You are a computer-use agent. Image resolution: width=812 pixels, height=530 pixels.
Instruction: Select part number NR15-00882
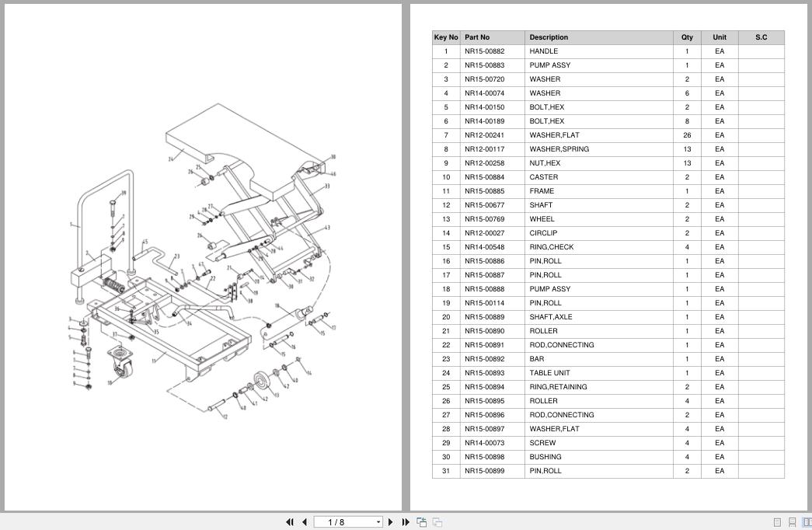(484, 51)
